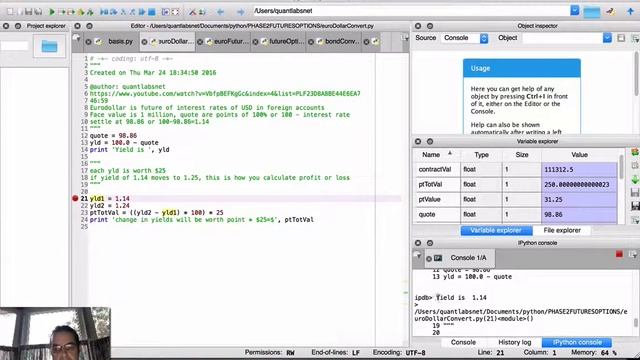Select the bottom Console tab
The height and width of the screenshot is (360, 640).
point(463,342)
